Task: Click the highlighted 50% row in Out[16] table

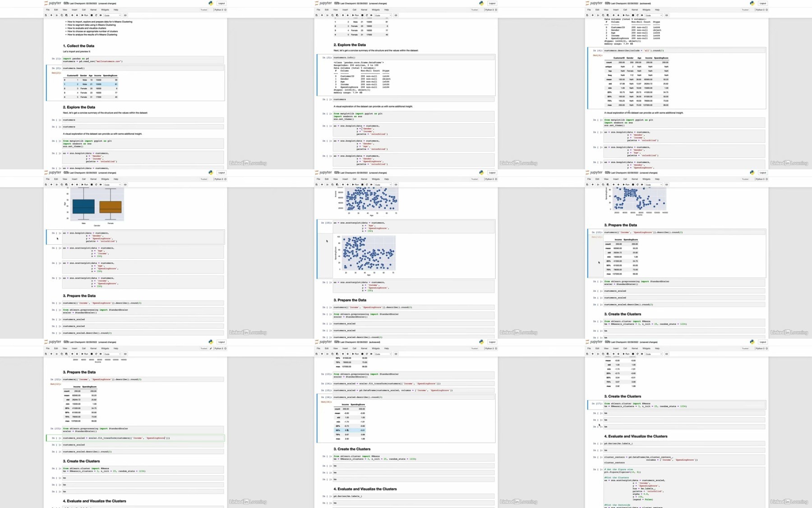Action: (x=350, y=430)
